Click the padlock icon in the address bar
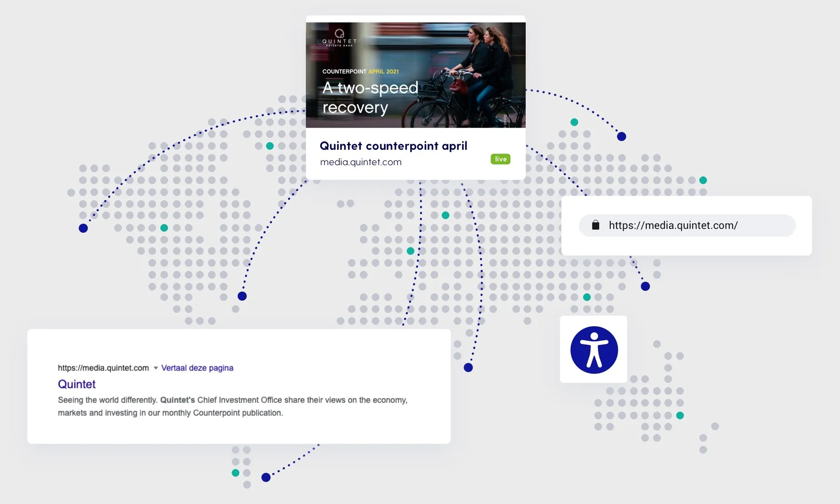The image size is (840, 504). click(x=595, y=225)
